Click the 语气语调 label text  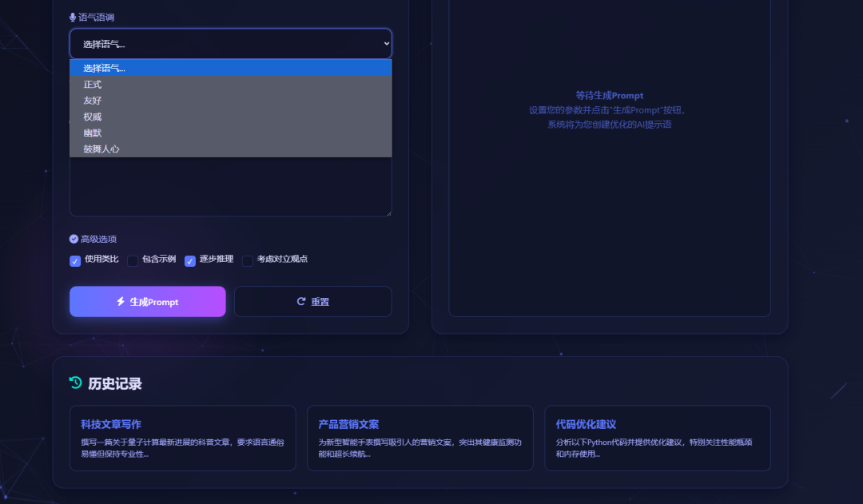click(97, 17)
